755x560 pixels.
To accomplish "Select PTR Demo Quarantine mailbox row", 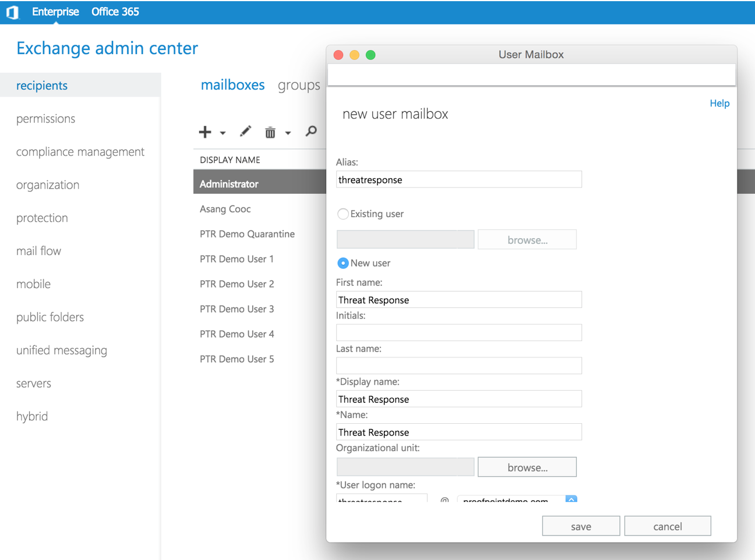I will pos(247,234).
